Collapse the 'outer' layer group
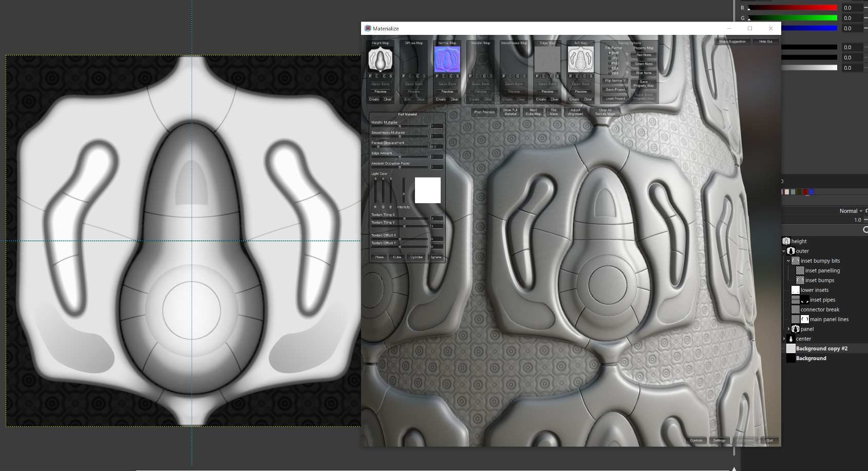This screenshot has width=868, height=471. [784, 251]
